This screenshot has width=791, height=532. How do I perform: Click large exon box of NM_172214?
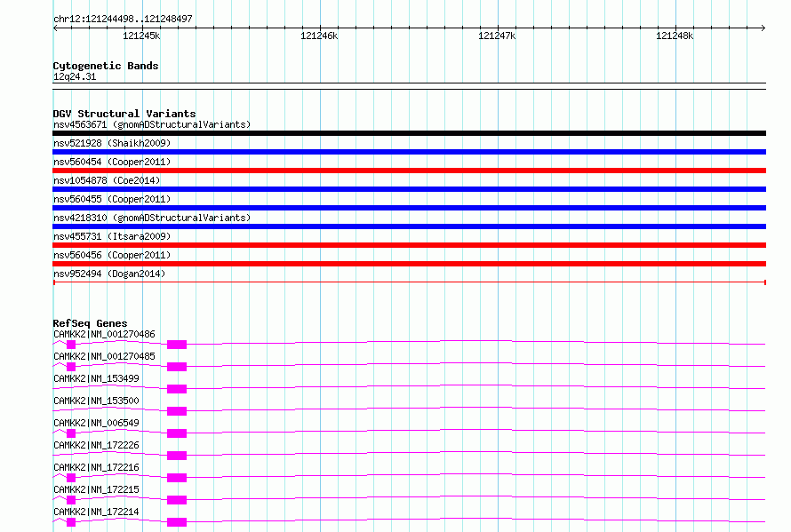[x=177, y=522]
